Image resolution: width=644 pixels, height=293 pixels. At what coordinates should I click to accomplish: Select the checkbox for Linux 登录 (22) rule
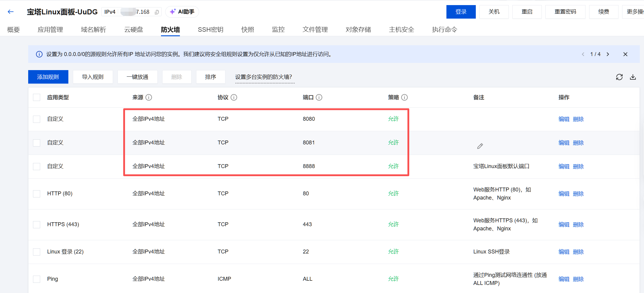[37, 252]
